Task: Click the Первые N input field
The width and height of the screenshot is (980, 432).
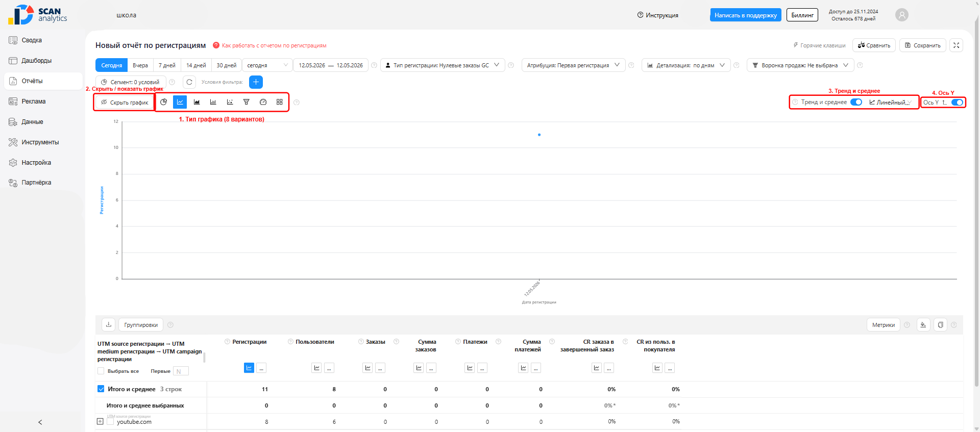Action: 181,371
